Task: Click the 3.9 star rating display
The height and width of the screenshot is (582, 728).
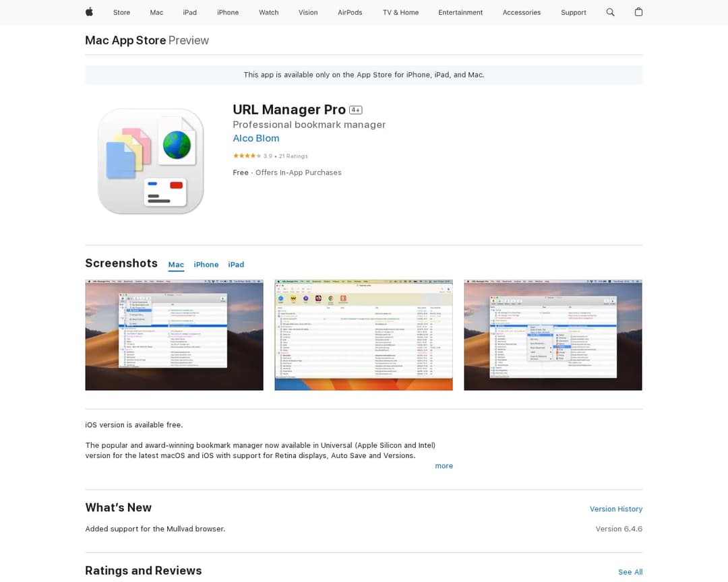Action: (270, 156)
